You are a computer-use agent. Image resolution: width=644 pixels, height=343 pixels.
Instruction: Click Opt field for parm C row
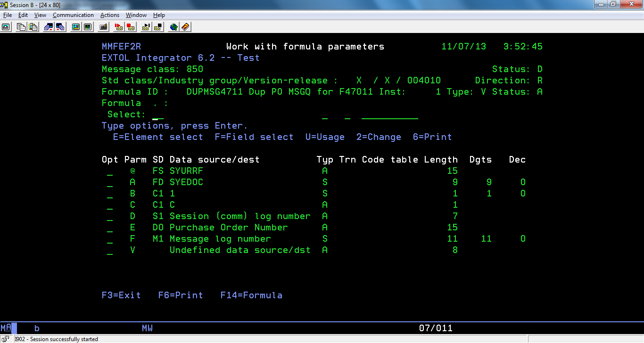click(x=110, y=205)
